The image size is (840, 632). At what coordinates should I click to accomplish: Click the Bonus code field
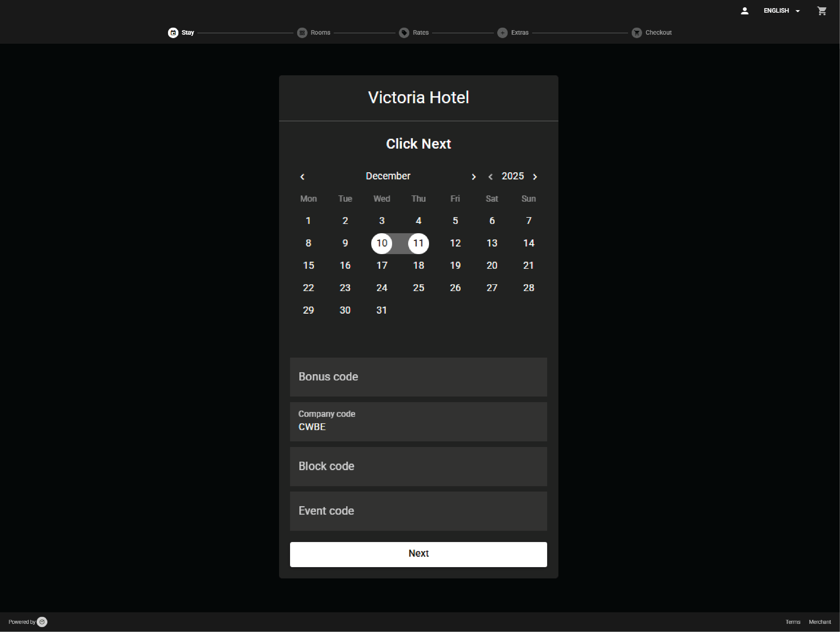[x=418, y=376]
